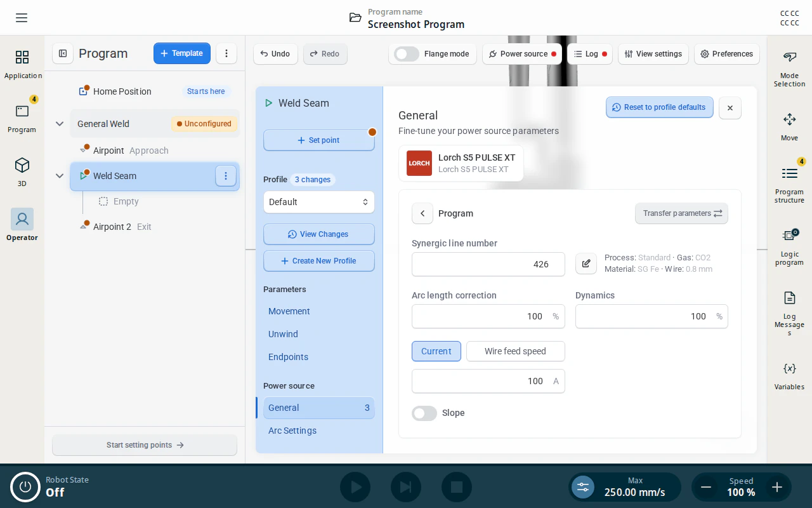Screen dimensions: 812x508
Task: Open Program structure panel
Action: (789, 183)
